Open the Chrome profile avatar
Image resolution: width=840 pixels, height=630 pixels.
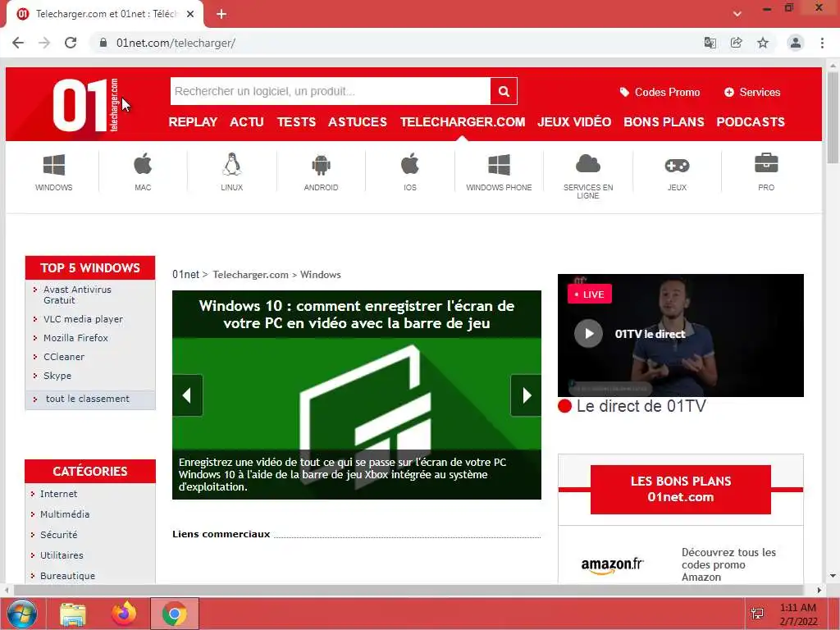[x=796, y=43]
